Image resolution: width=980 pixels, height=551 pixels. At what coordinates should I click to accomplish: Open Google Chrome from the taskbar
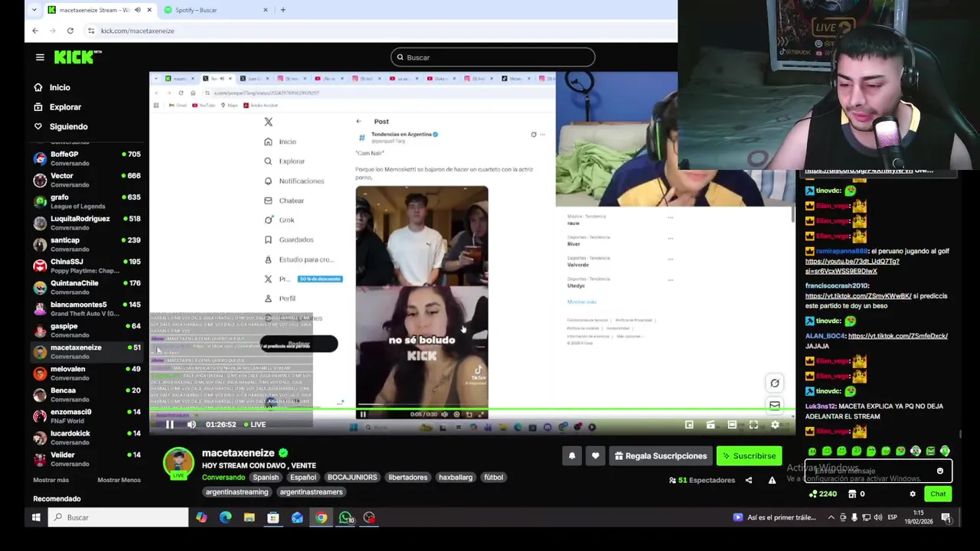click(321, 518)
